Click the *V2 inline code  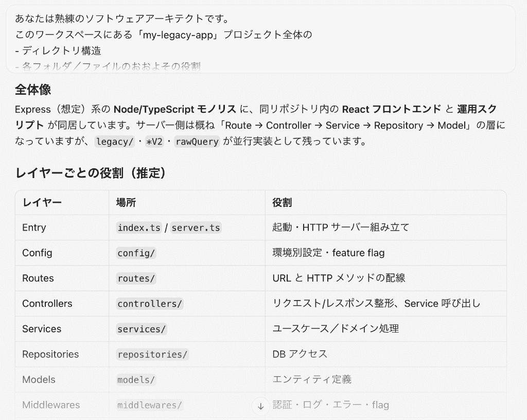pos(154,142)
